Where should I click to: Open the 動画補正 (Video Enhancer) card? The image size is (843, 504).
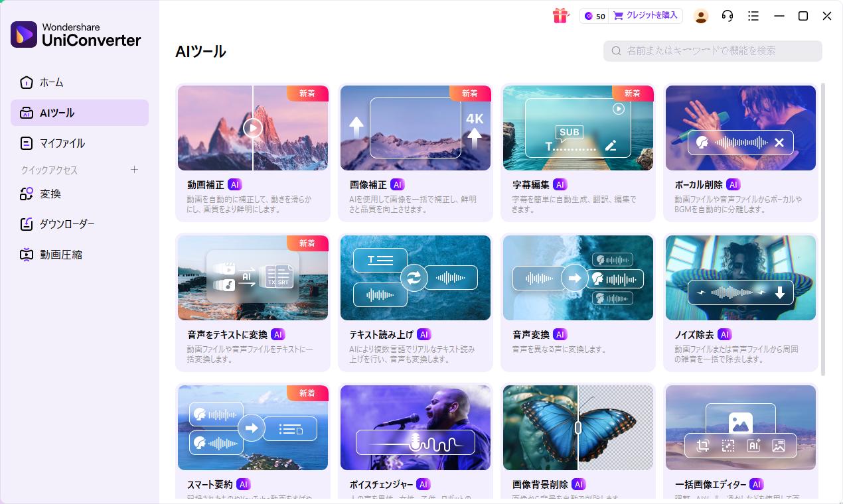(x=252, y=153)
